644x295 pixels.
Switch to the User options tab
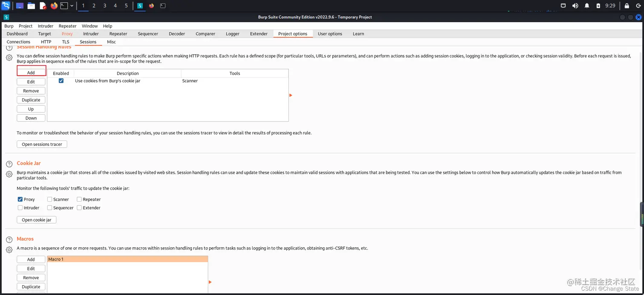tap(330, 34)
